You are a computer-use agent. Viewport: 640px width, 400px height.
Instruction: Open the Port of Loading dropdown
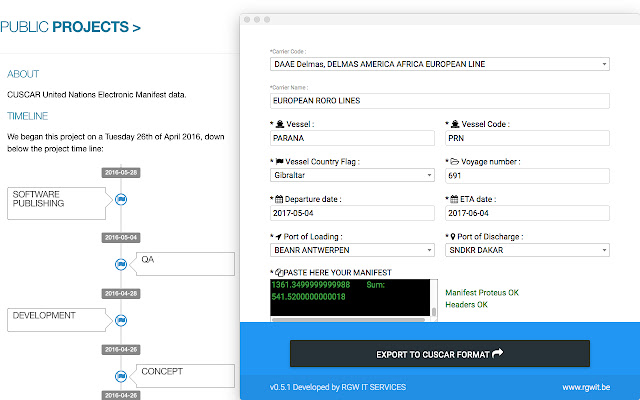352,250
